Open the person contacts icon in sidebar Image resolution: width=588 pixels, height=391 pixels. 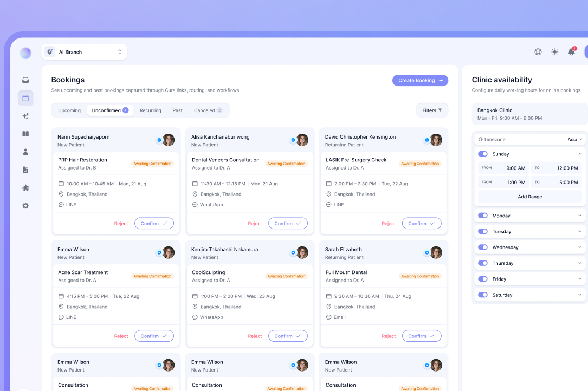tap(25, 152)
